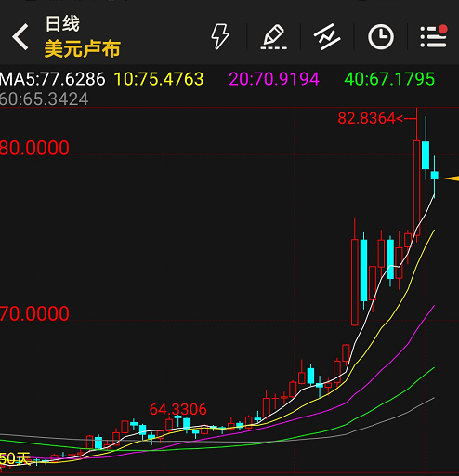Tap the 70.0000 price axis label
The width and height of the screenshot is (459, 476).
click(x=34, y=313)
